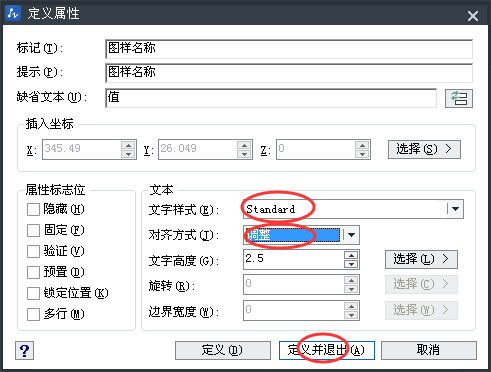The height and width of the screenshot is (372, 491).
Task: Click the help question mark icon
Action: point(24,350)
